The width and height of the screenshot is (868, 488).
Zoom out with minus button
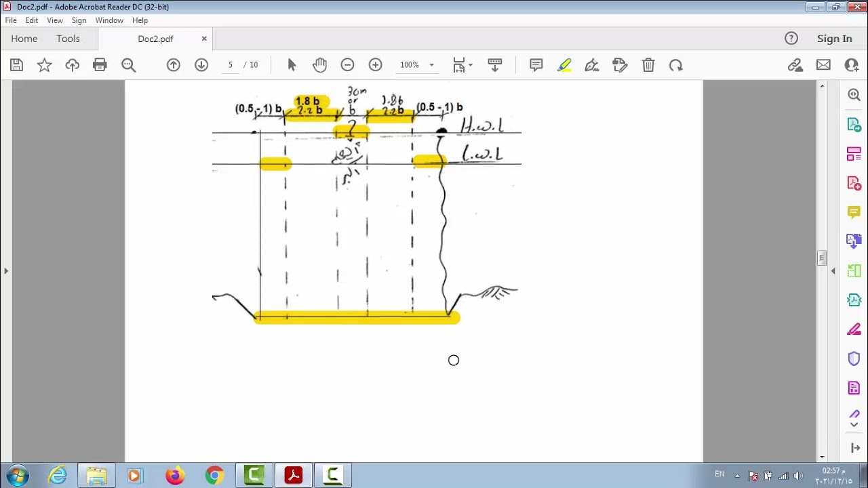(347, 65)
